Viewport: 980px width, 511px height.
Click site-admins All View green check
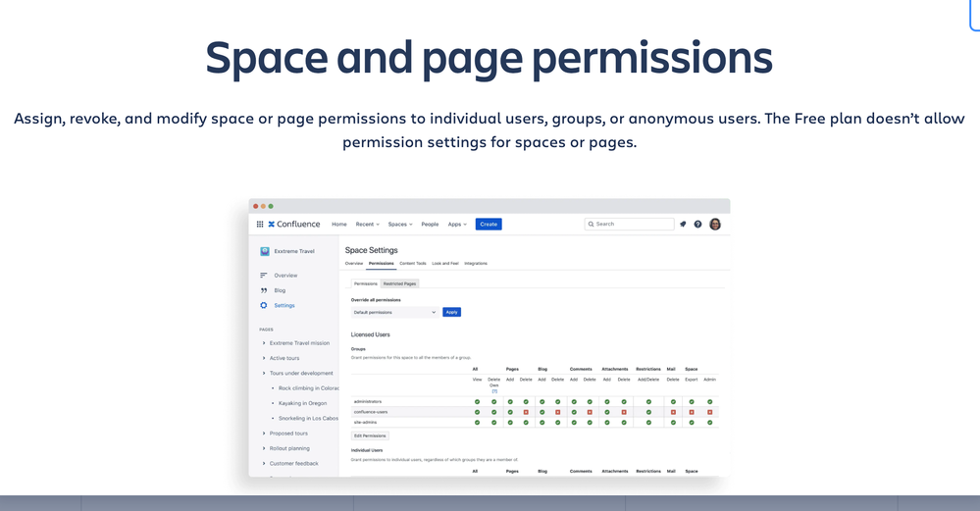(477, 423)
